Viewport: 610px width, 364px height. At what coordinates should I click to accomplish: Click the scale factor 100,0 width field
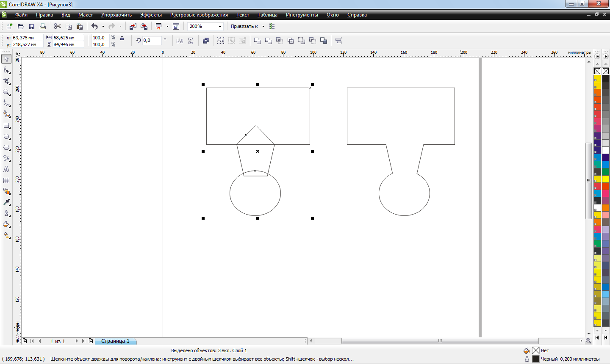[x=100, y=38]
